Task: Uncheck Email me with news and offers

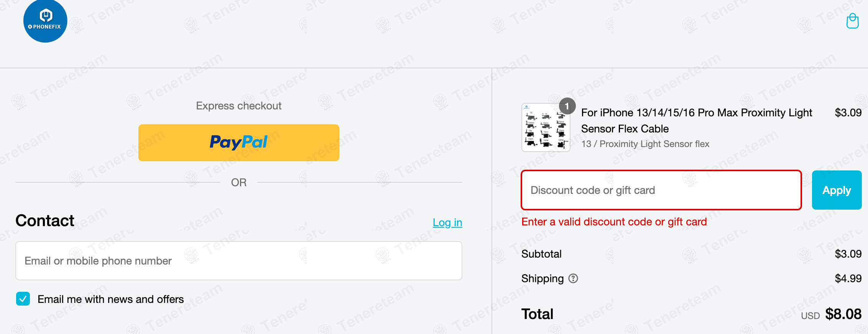Action: coord(23,299)
